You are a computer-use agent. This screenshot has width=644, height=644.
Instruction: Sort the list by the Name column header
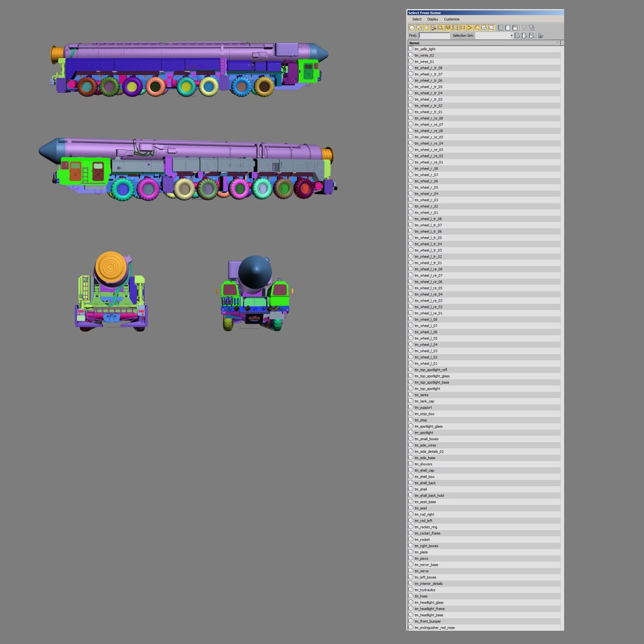(x=484, y=43)
